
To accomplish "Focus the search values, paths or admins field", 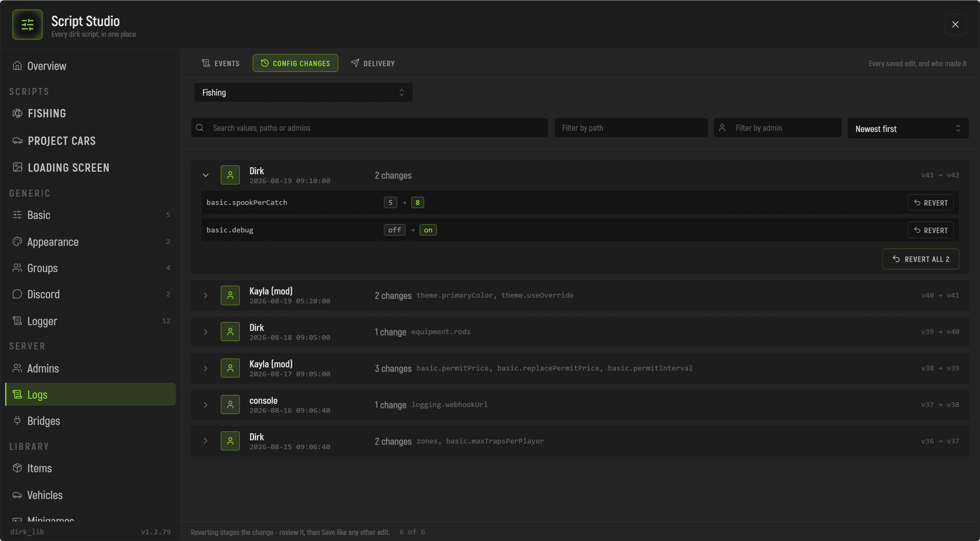I will pos(369,128).
